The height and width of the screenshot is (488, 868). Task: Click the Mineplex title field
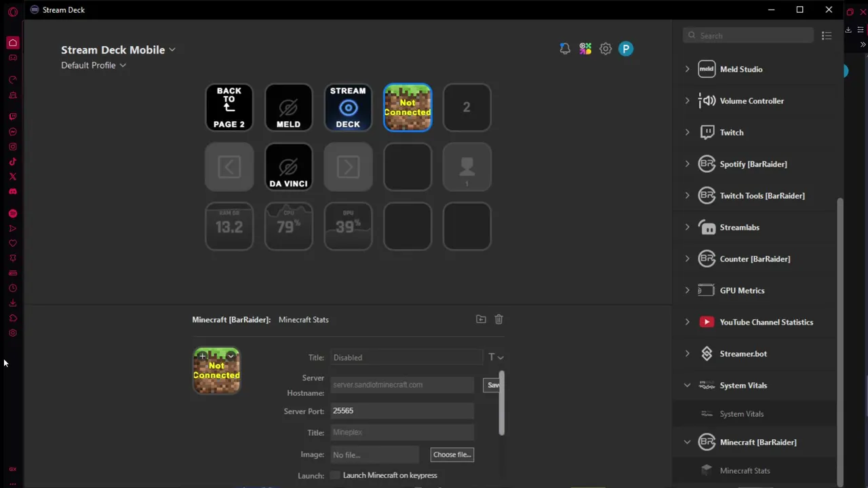pyautogui.click(x=401, y=432)
